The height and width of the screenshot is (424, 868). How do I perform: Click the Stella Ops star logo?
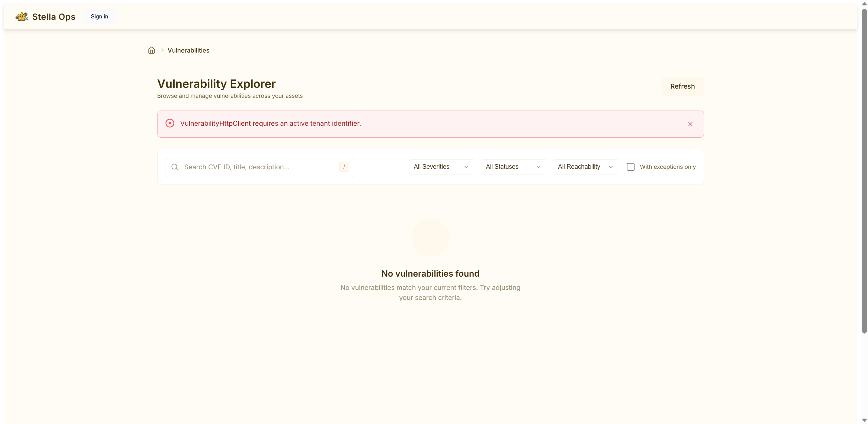point(22,17)
